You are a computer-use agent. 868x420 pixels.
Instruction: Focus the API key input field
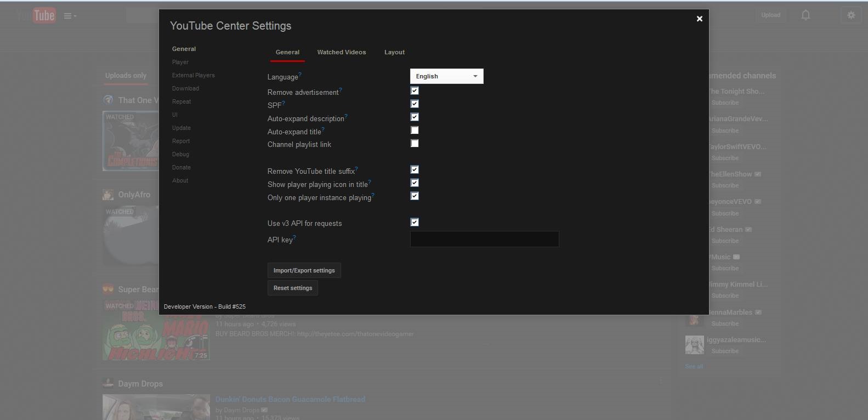[x=484, y=239]
